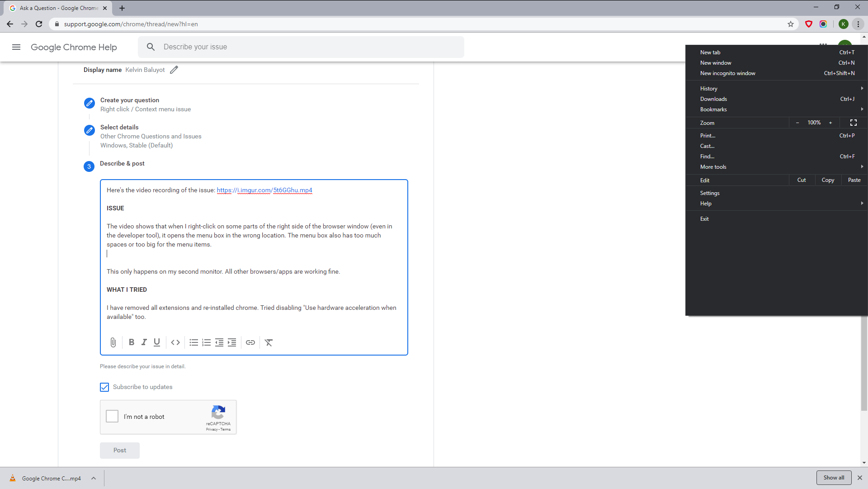The width and height of the screenshot is (868, 489).
Task: Open the More tools submenu
Action: [714, 167]
